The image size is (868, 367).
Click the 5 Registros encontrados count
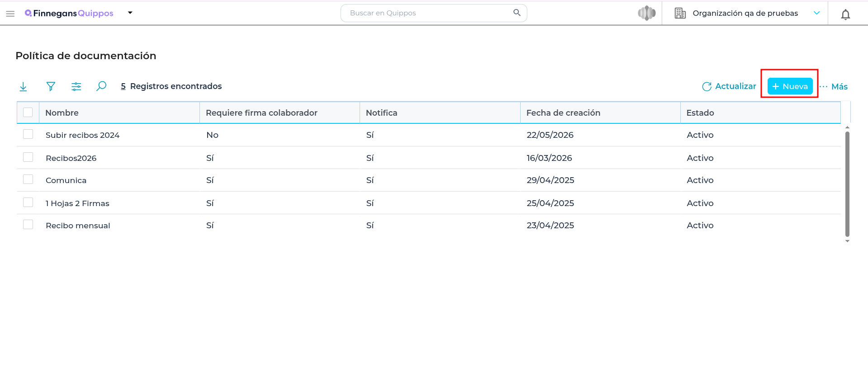tap(171, 86)
